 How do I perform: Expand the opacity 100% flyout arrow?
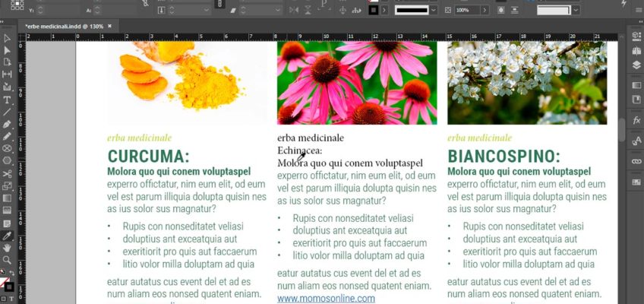point(485,11)
